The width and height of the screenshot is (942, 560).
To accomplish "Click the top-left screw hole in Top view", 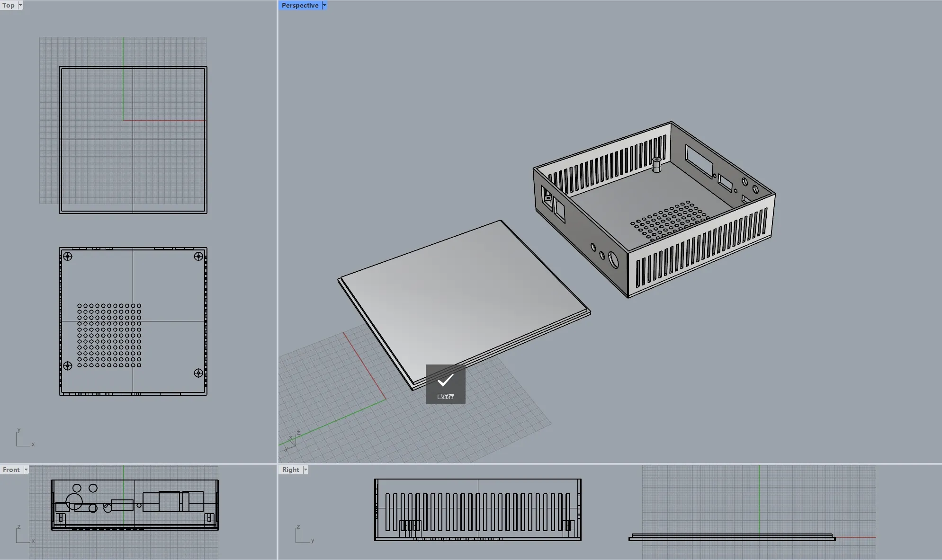I will click(68, 257).
